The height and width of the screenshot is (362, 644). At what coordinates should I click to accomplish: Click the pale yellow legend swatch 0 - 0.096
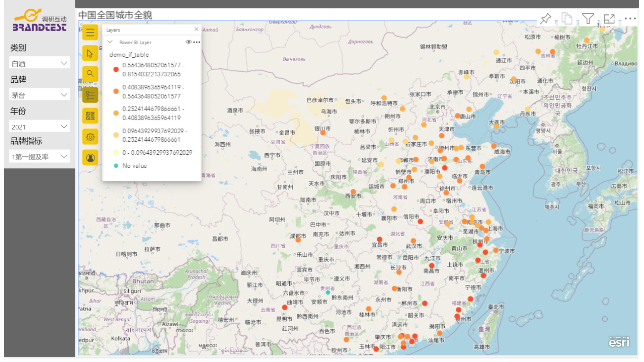click(x=116, y=152)
